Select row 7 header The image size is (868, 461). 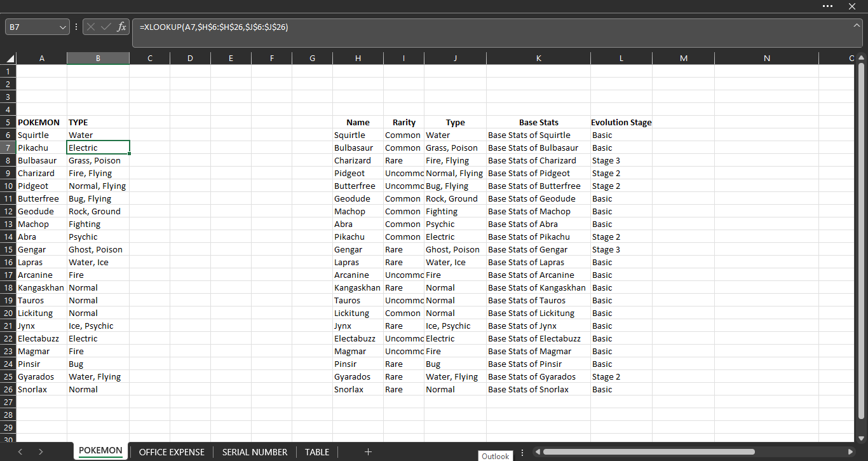point(8,148)
